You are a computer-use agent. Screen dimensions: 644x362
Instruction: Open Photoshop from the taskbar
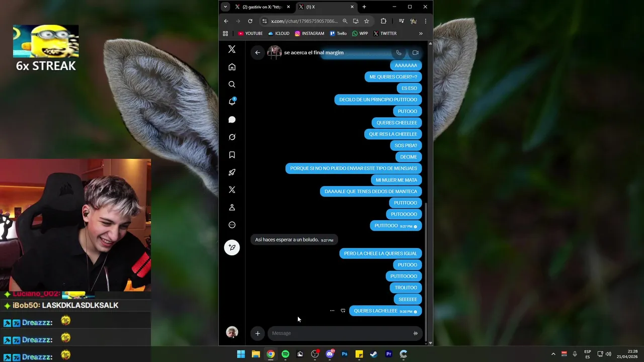click(345, 354)
